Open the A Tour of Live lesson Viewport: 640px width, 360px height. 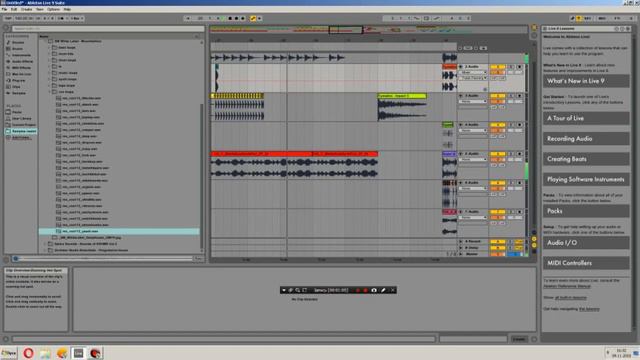click(x=586, y=118)
